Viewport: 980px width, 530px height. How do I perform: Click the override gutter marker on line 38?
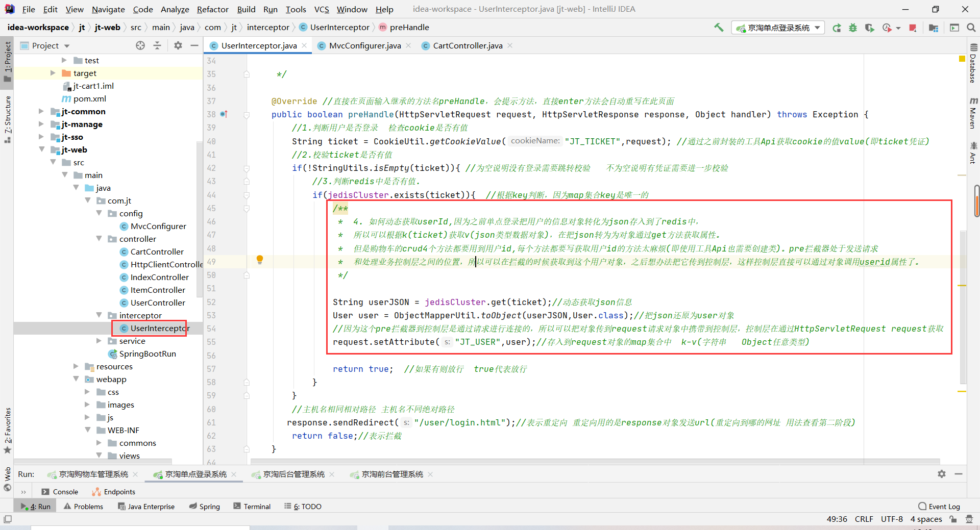[223, 114]
